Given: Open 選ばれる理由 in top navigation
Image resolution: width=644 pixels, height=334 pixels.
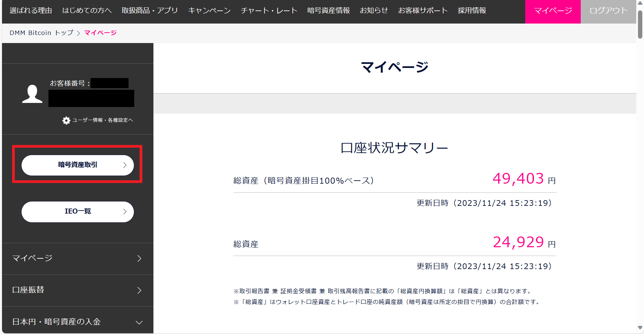Looking at the screenshot, I should [31, 10].
